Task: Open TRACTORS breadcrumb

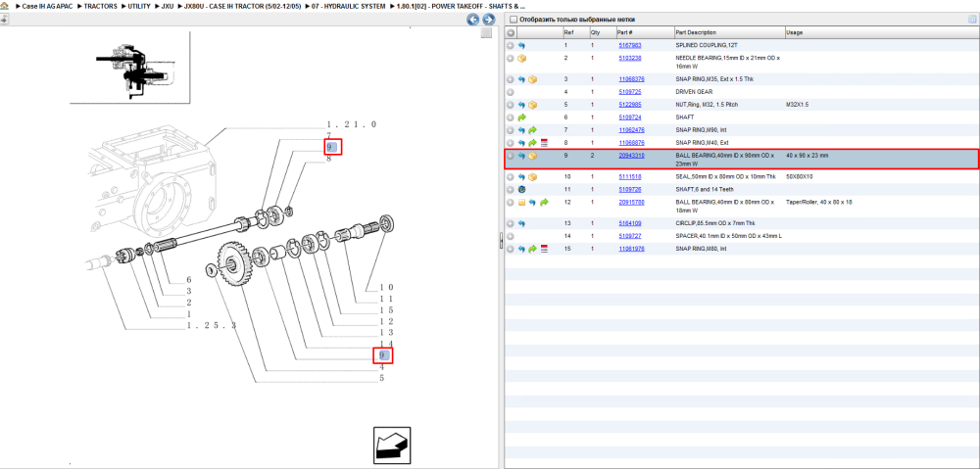Action: 100,6
